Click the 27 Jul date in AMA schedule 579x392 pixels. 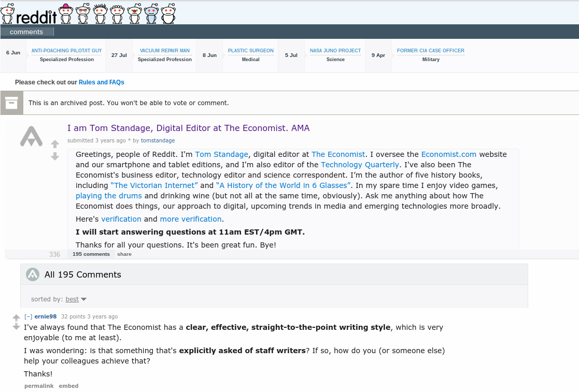click(x=119, y=55)
